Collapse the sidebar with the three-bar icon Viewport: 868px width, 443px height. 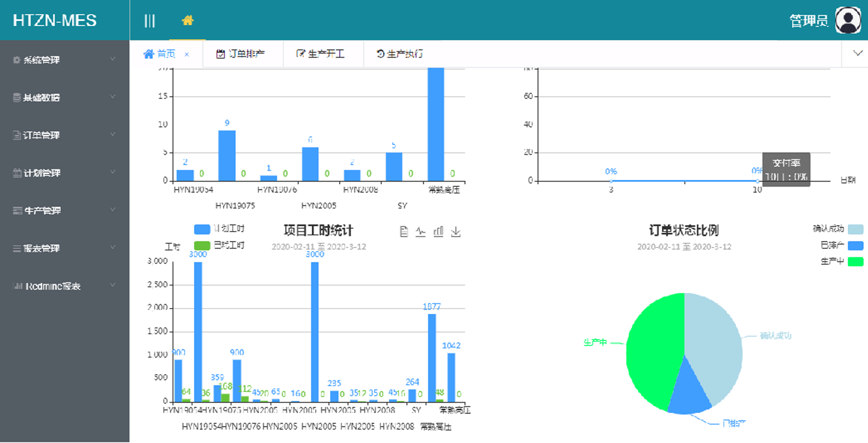click(150, 21)
